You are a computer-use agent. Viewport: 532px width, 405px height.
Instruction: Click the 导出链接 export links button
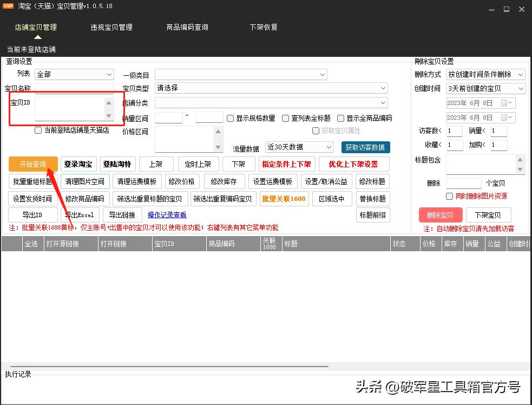click(122, 215)
